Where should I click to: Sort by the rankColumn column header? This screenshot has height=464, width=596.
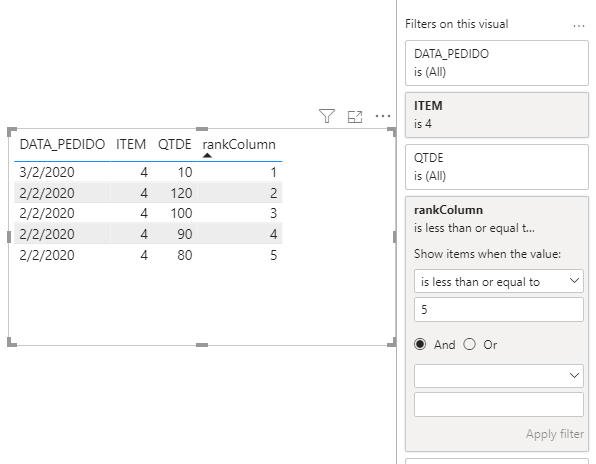tap(239, 144)
